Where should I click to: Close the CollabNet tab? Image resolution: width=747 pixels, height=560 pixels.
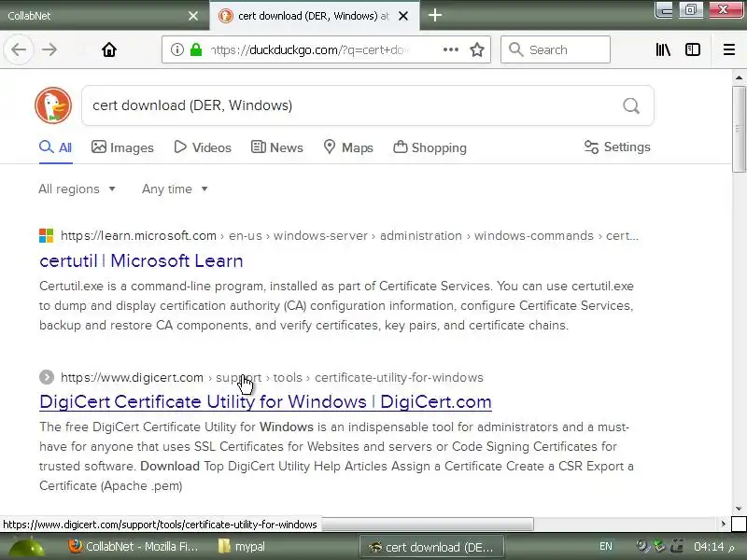193,16
